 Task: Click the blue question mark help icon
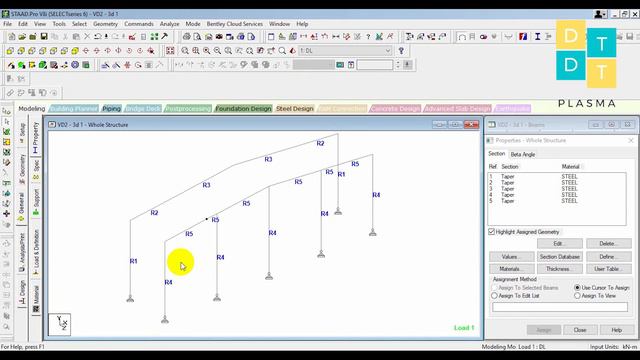pos(401,51)
